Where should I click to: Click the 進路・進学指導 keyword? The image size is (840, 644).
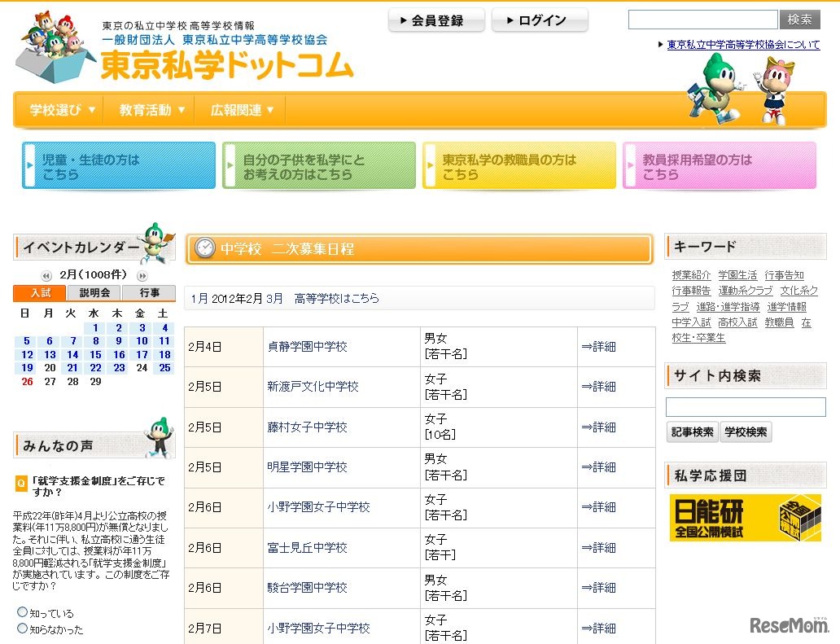click(728, 306)
